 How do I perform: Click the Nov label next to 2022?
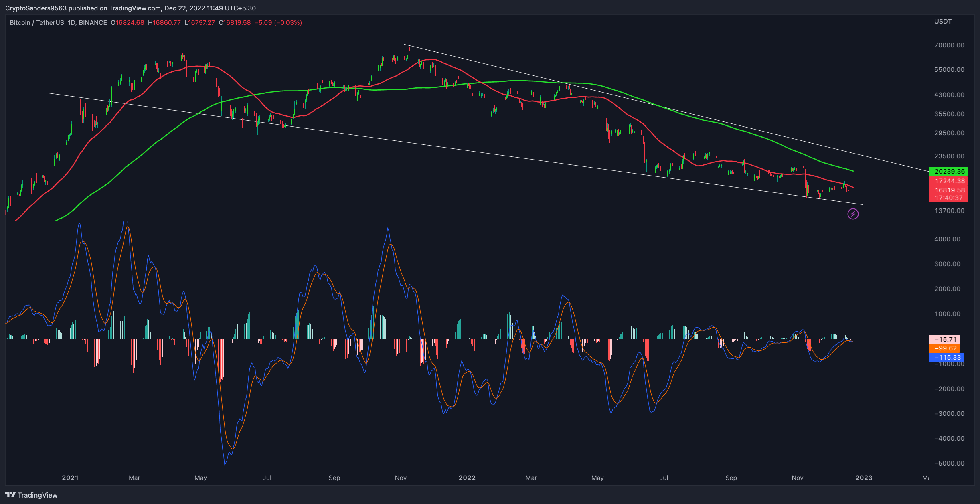coord(401,478)
